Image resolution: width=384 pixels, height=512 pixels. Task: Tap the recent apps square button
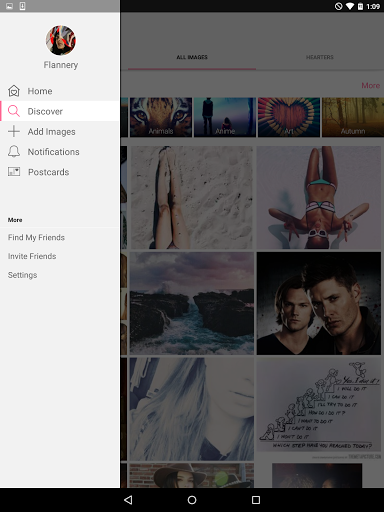(256, 500)
